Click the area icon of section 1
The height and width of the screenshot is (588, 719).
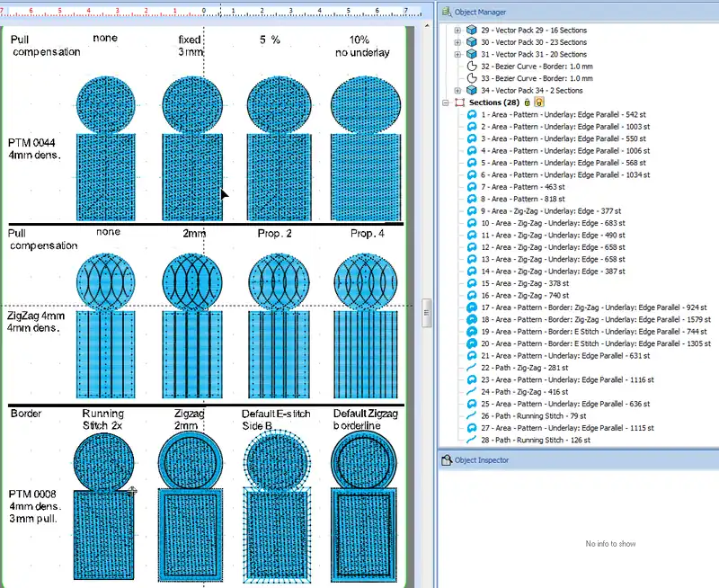(x=472, y=115)
